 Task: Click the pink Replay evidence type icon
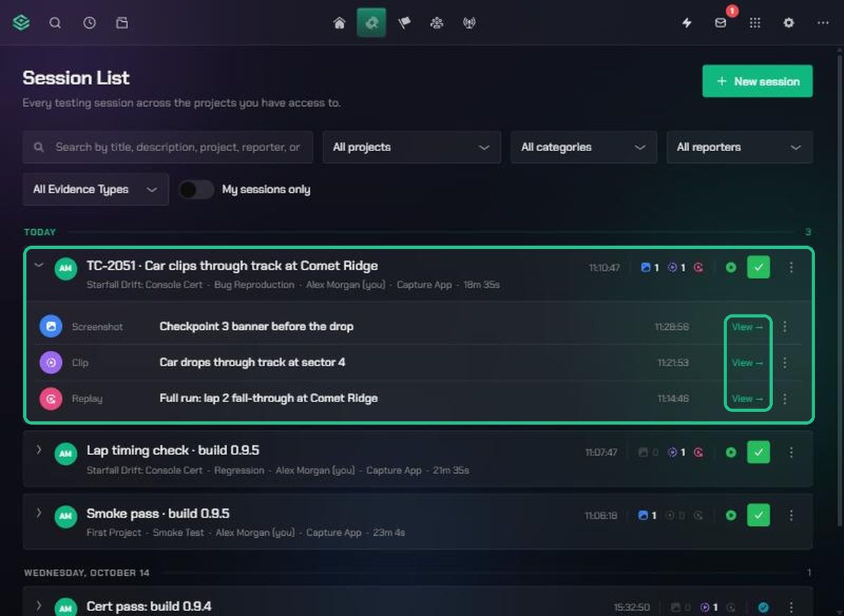(x=51, y=399)
